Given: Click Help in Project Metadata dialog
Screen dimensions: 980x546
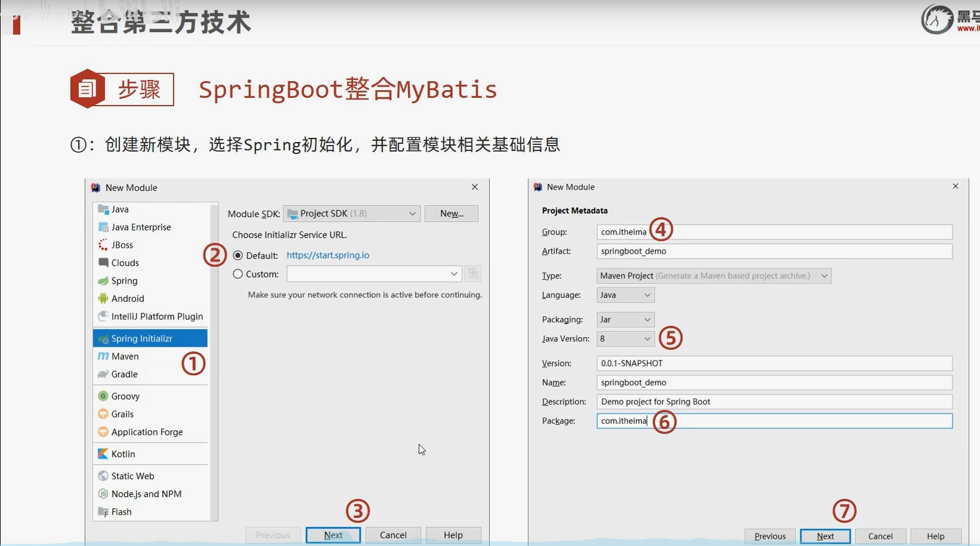Looking at the screenshot, I should click(x=936, y=536).
